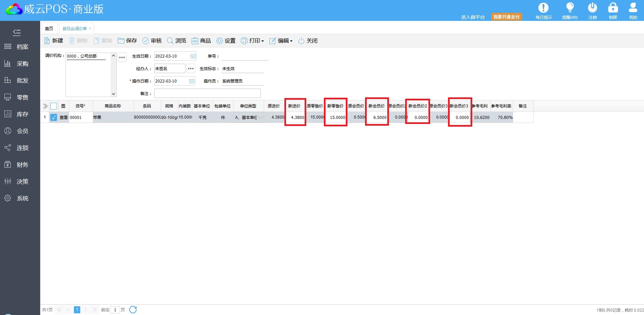Open the 单位类型 dropdown in row 1
This screenshot has height=315, width=644.
point(260,118)
